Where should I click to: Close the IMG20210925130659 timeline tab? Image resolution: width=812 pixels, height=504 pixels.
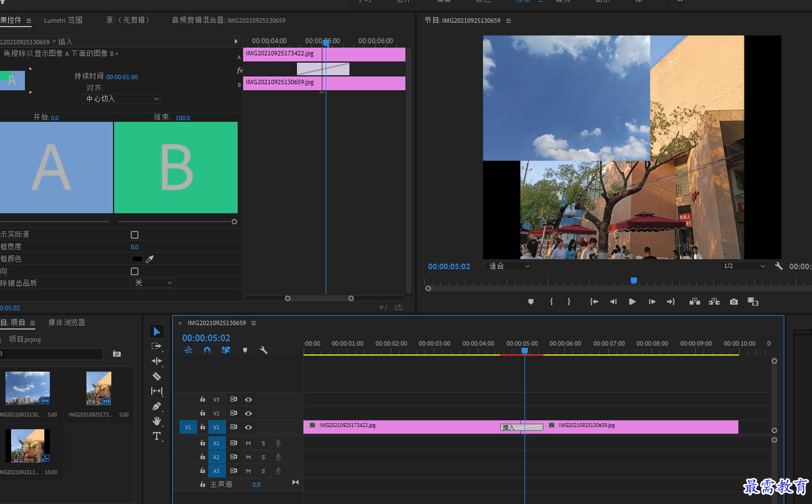(179, 323)
